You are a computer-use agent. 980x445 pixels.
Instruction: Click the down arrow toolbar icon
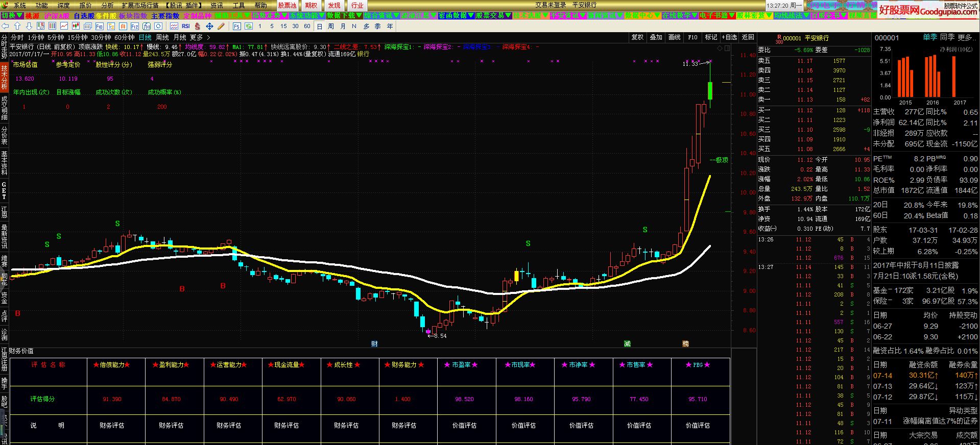click(x=29, y=26)
